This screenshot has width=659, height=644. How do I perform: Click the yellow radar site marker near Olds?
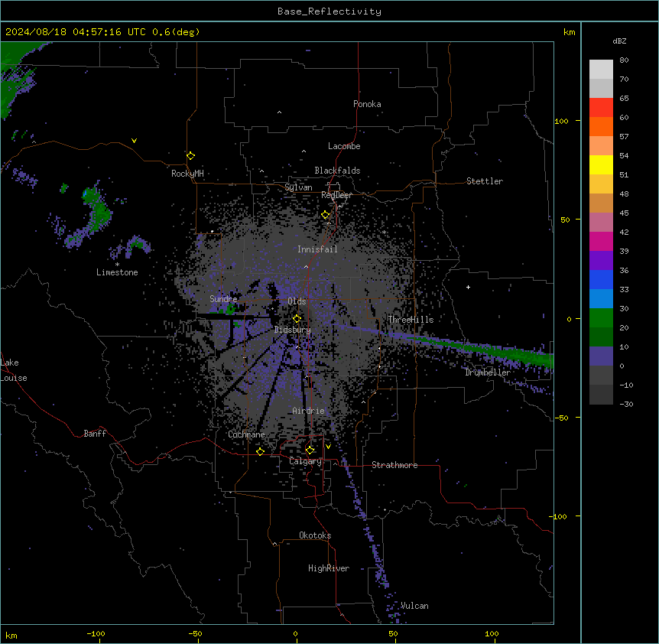[x=297, y=319]
